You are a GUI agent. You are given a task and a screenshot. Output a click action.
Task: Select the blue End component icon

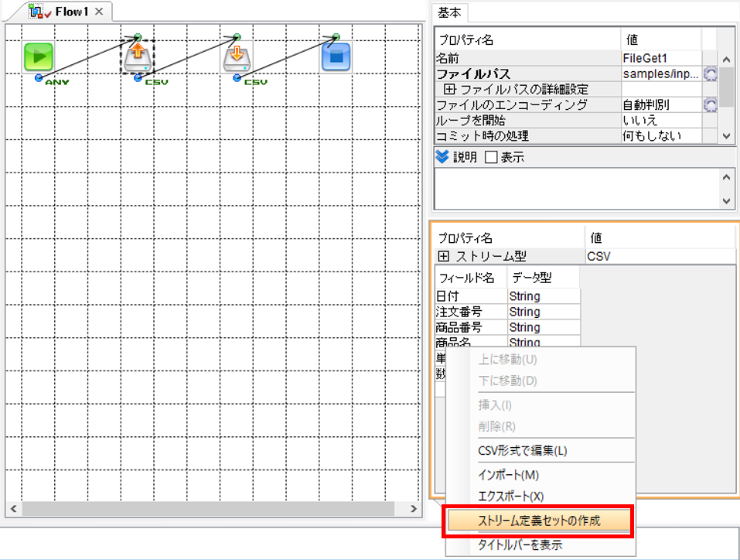(x=336, y=57)
